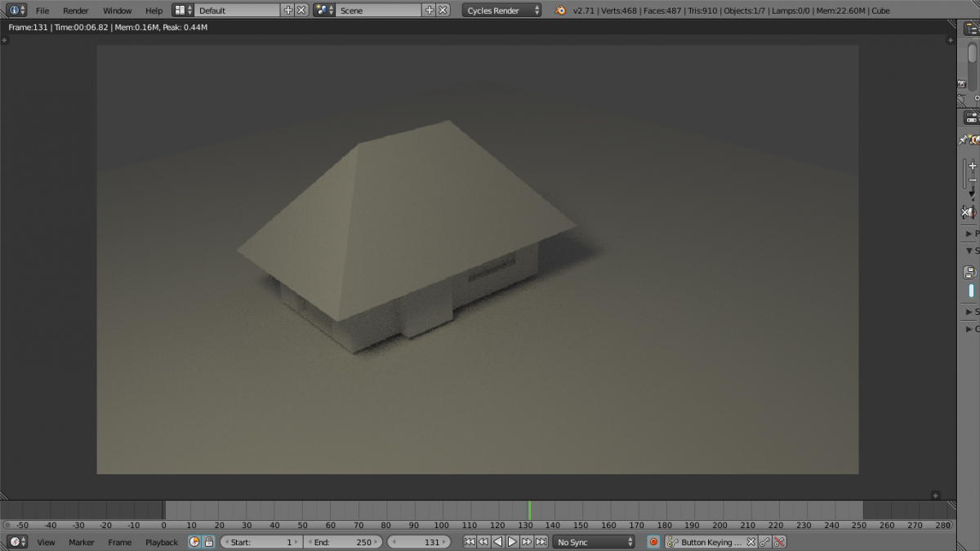980x551 pixels.
Task: Add a new screen layout
Action: click(x=287, y=11)
